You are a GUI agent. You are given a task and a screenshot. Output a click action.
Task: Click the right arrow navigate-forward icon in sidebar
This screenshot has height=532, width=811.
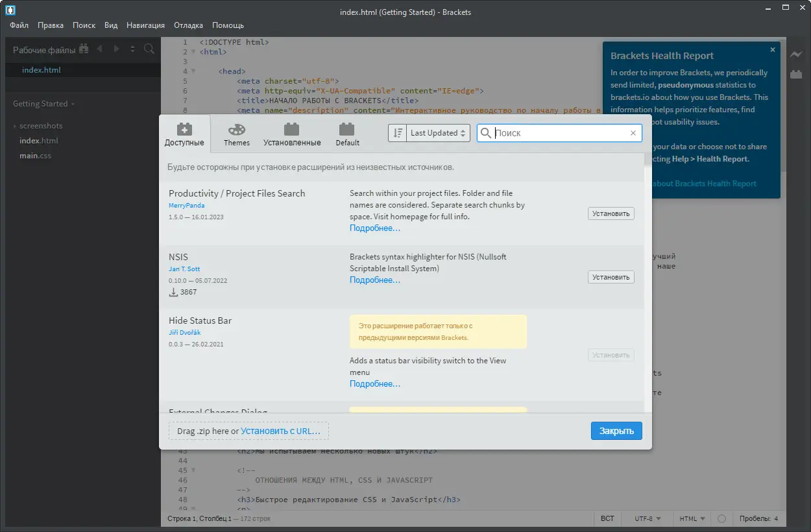pyautogui.click(x=116, y=49)
